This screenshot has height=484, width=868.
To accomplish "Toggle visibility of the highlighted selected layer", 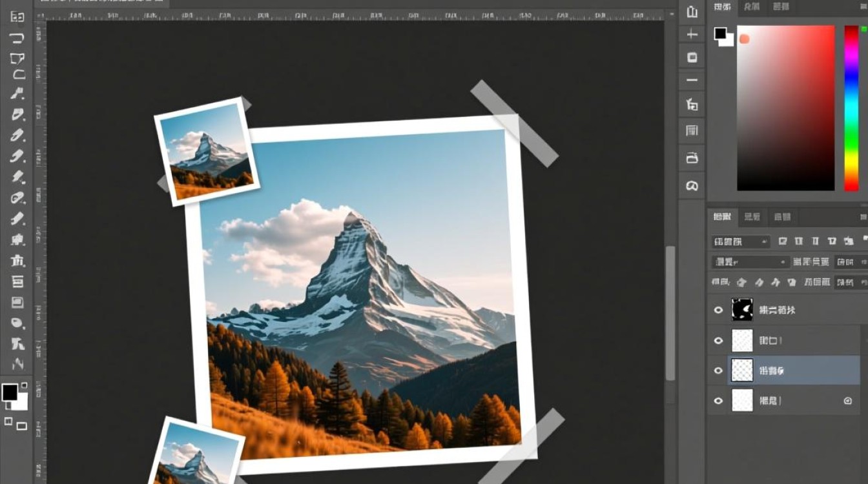I will coord(718,371).
